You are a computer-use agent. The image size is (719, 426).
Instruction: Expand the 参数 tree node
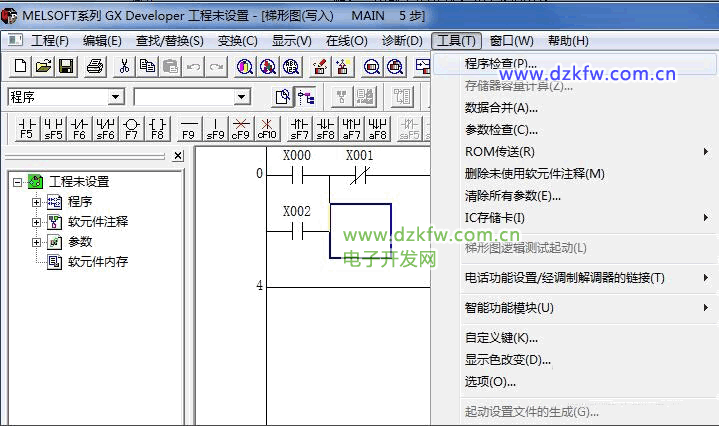[36, 242]
